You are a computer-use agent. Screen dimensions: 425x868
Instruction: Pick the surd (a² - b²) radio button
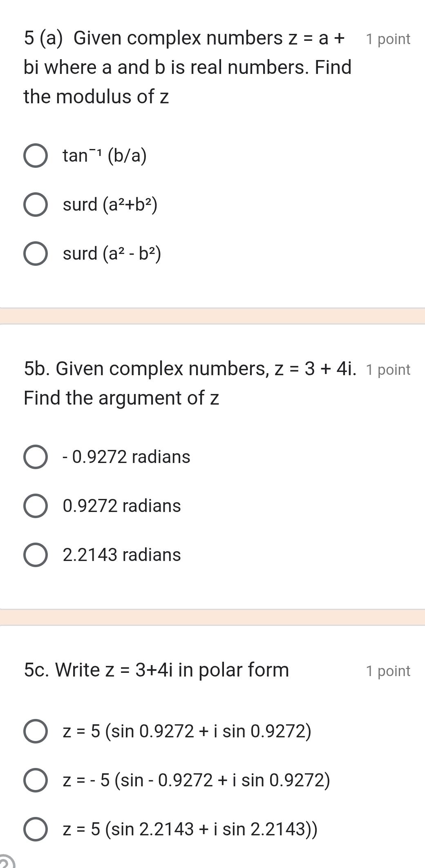pos(36,254)
